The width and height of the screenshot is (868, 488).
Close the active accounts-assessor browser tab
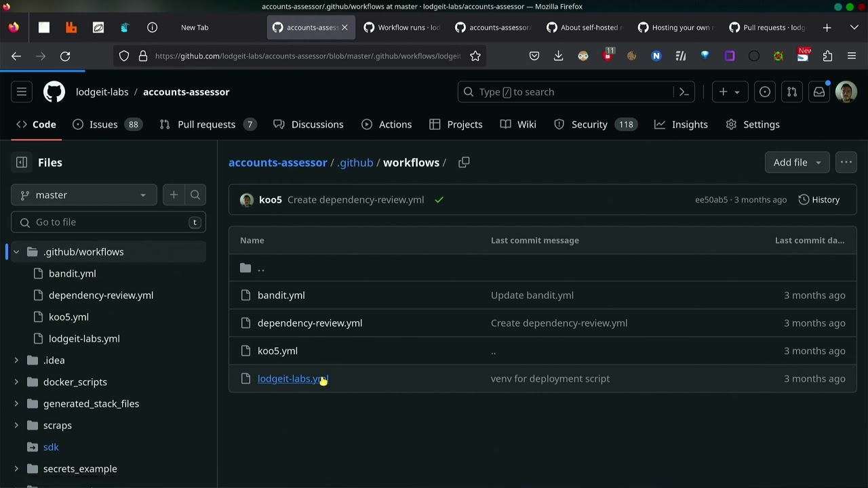click(344, 28)
